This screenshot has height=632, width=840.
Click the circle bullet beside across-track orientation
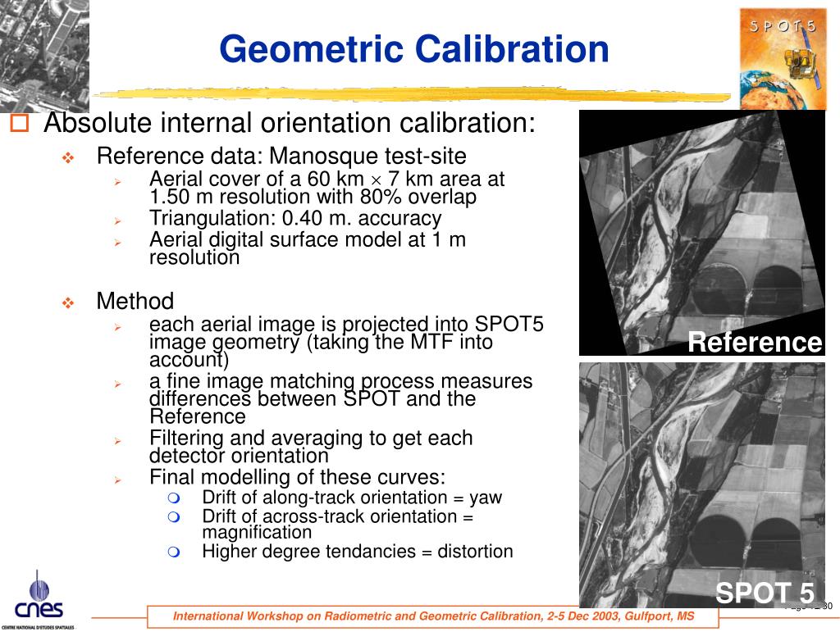coord(174,517)
